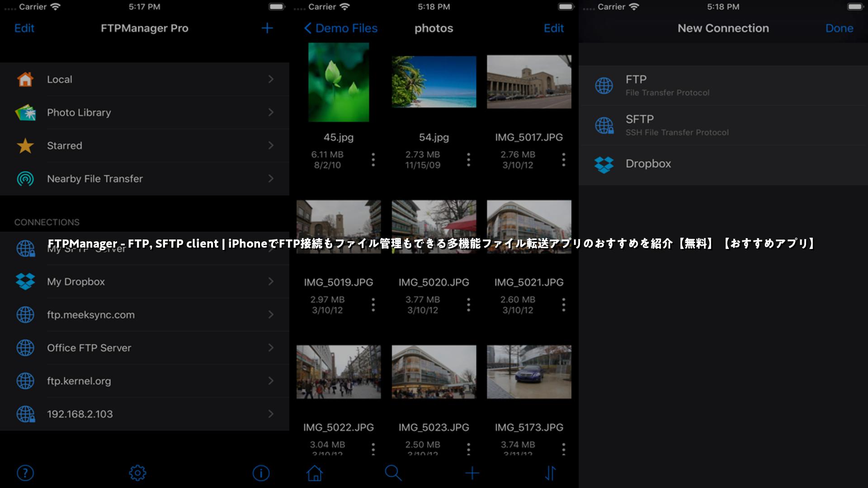Open the 54.jpg beach thumbnail
The height and width of the screenshot is (488, 868).
[434, 82]
